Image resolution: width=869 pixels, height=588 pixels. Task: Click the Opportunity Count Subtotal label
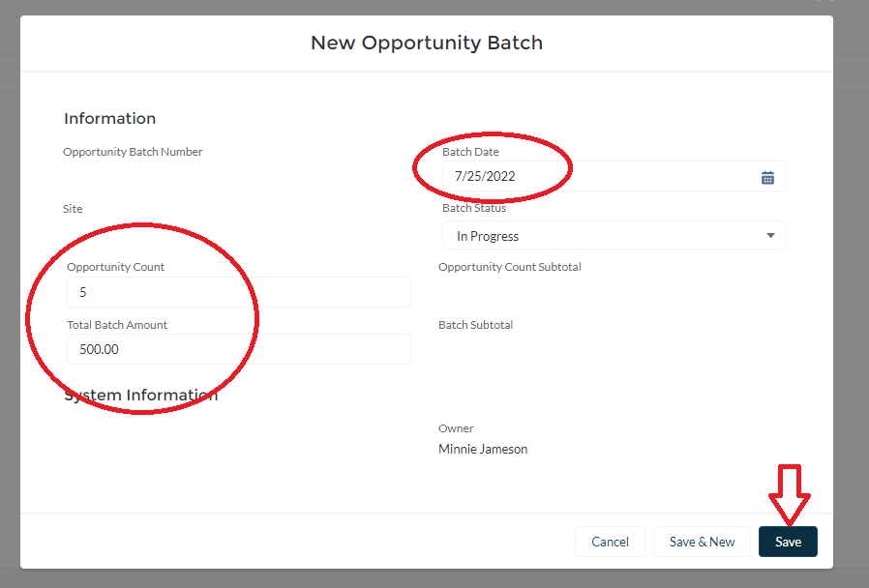509,267
